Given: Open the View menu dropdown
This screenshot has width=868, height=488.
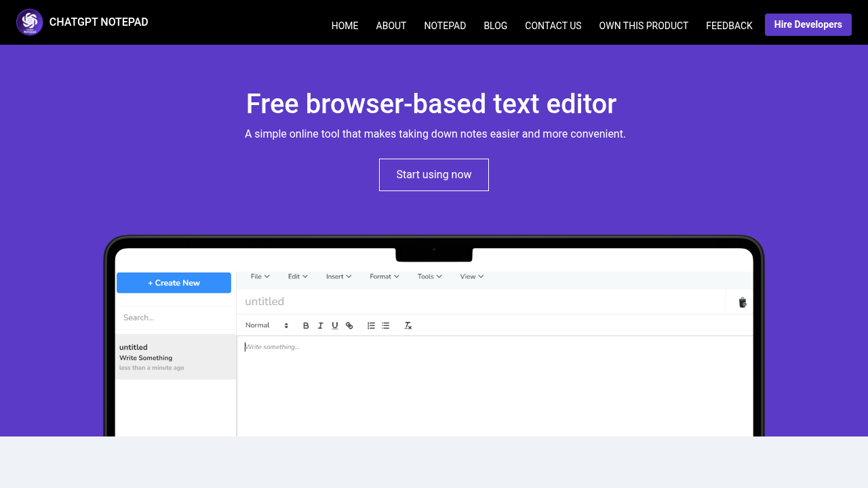Looking at the screenshot, I should click(471, 277).
